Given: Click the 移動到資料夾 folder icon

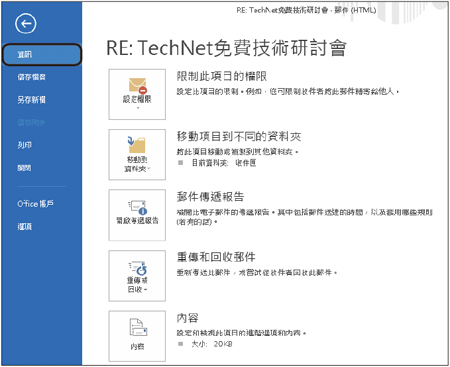Looking at the screenshot, I should tap(137, 145).
